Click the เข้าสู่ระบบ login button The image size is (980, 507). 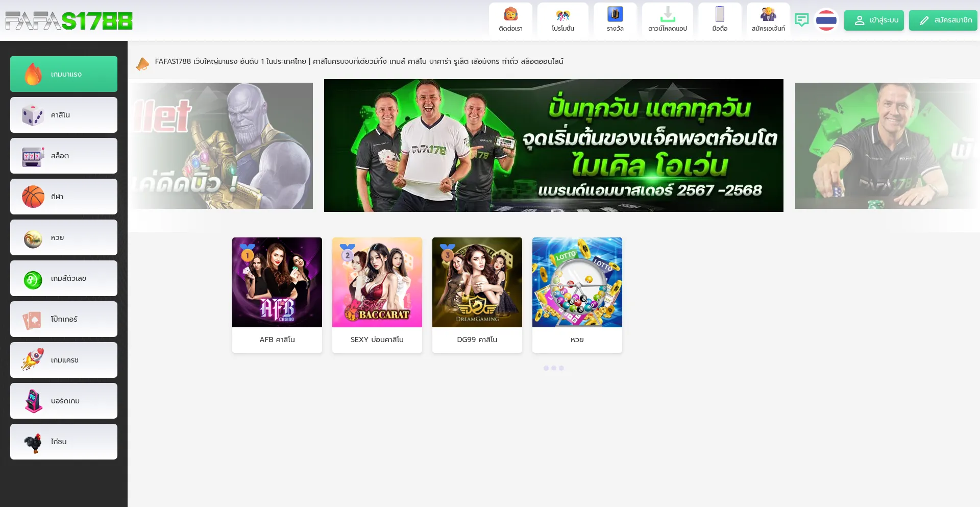pos(874,20)
